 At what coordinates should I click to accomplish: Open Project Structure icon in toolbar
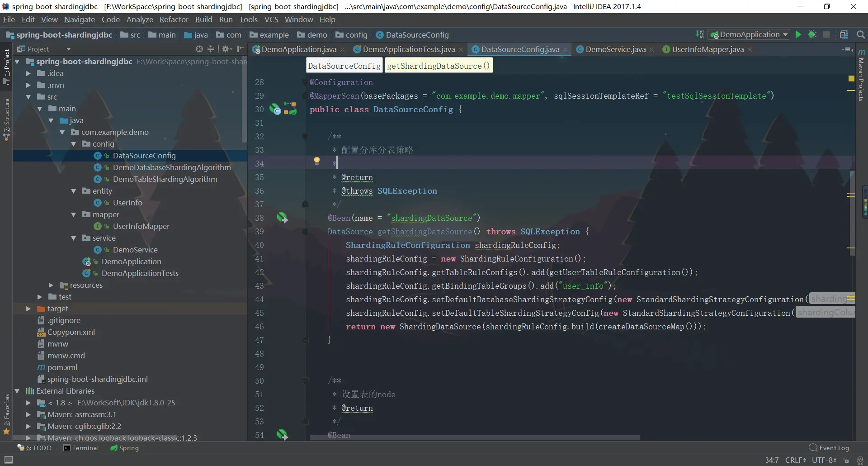pyautogui.click(x=844, y=35)
